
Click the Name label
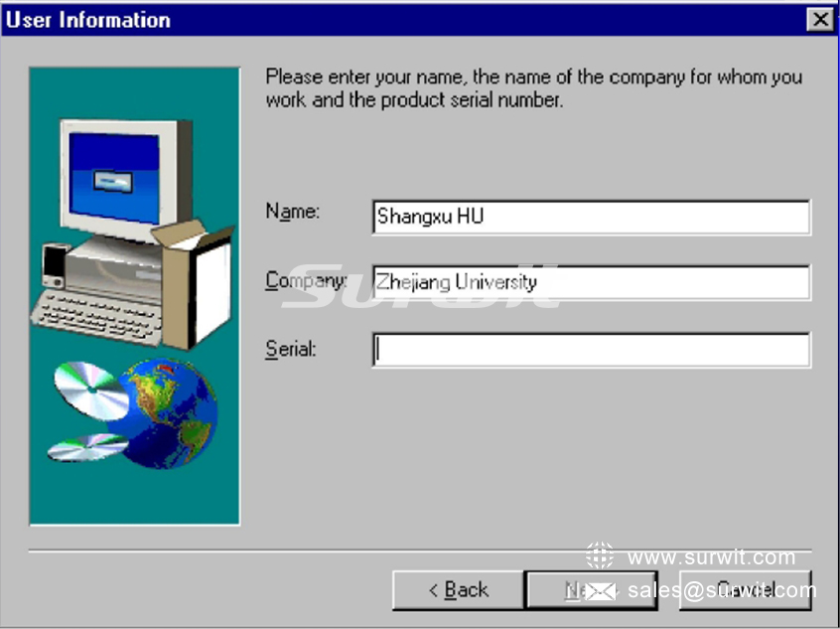coord(292,212)
